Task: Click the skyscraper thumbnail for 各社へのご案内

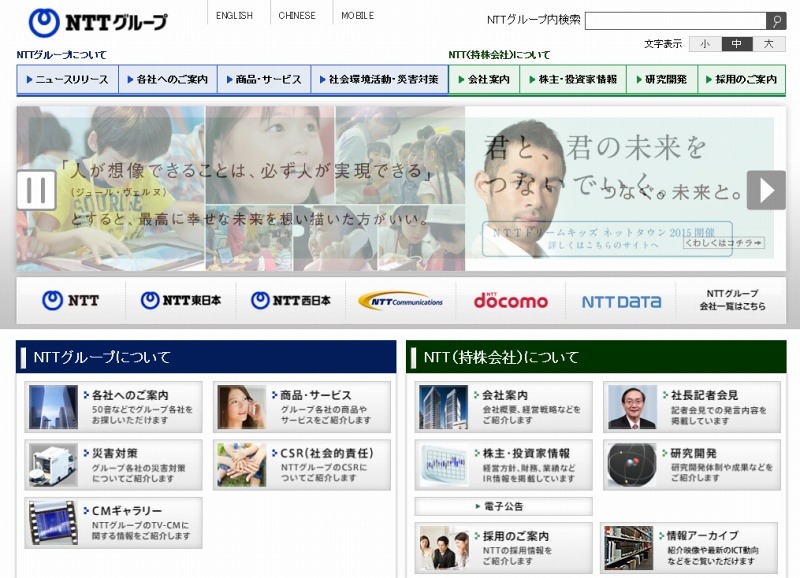Action: click(x=54, y=407)
